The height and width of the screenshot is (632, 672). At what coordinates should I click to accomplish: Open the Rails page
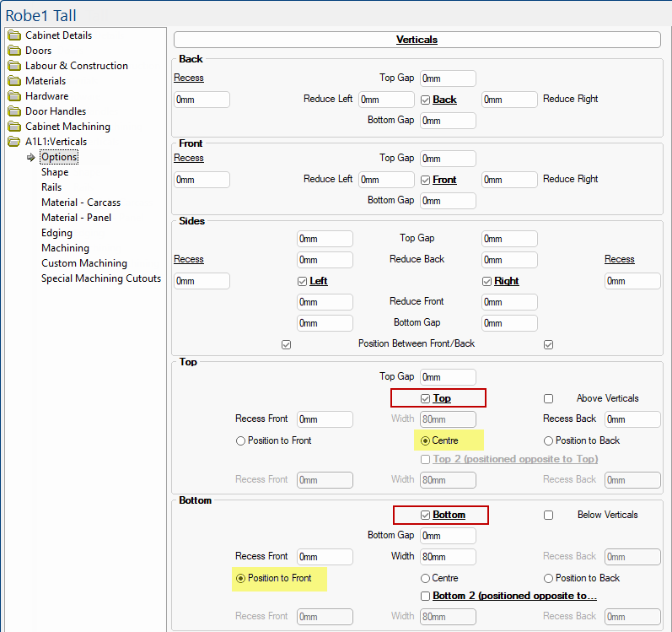51,187
